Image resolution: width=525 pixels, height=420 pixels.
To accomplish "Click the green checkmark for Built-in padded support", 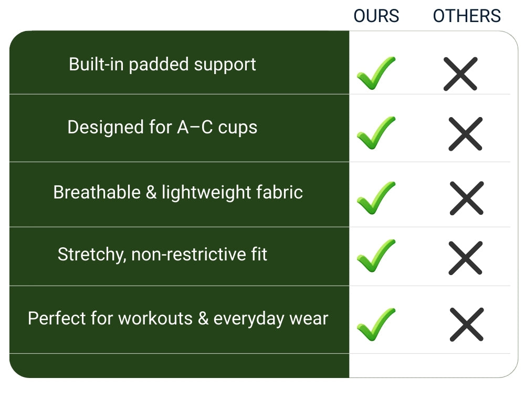I will point(375,73).
